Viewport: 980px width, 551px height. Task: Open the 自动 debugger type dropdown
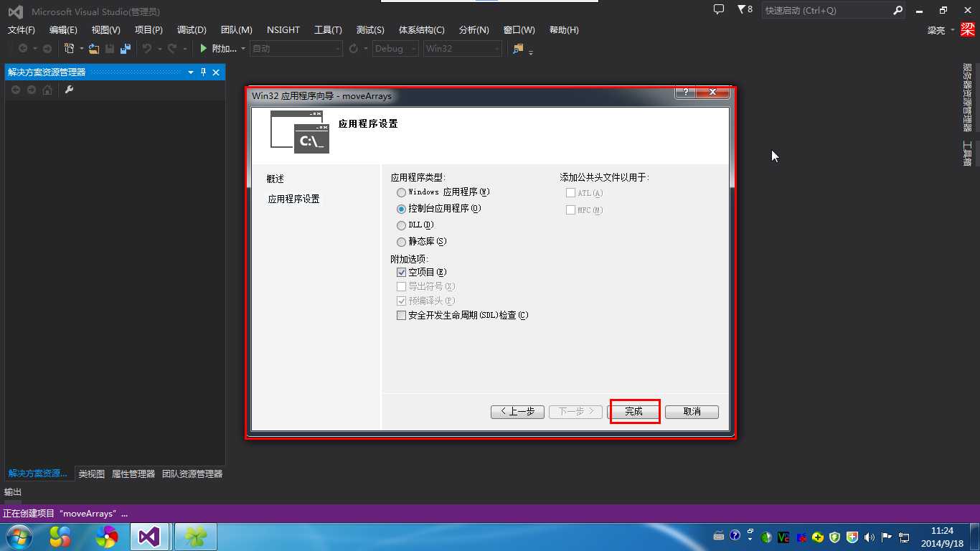pos(296,49)
